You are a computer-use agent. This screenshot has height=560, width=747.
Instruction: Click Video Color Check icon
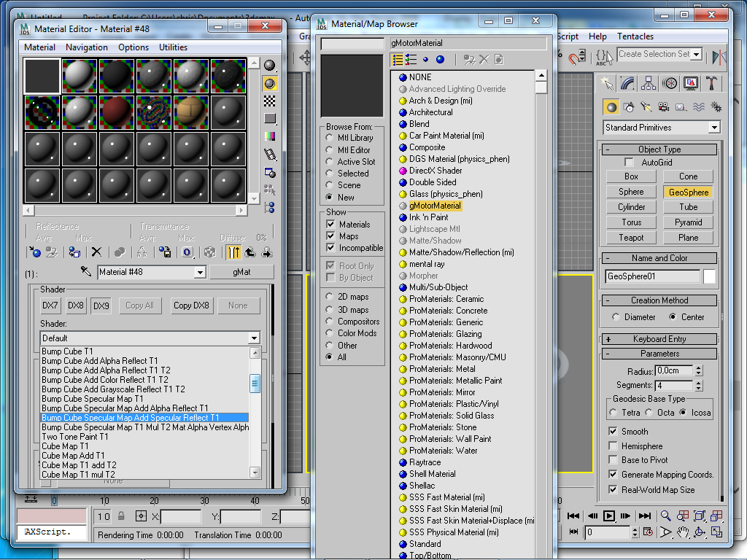pos(270,136)
